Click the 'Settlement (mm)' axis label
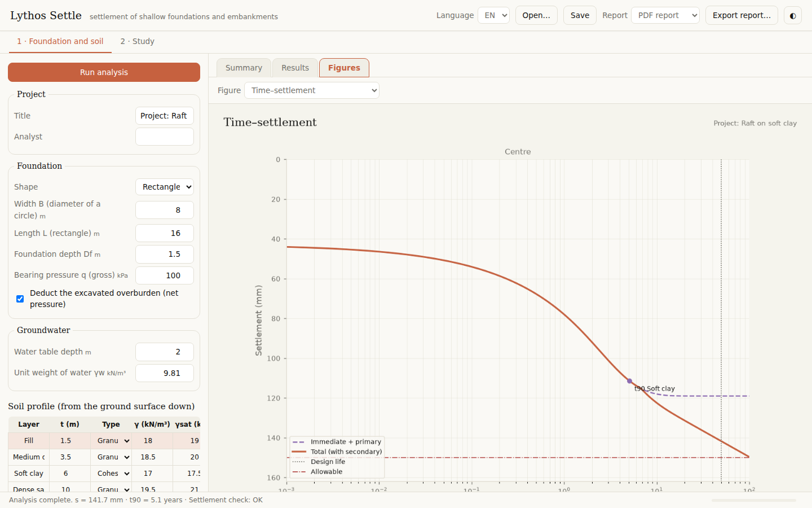 tap(259, 320)
